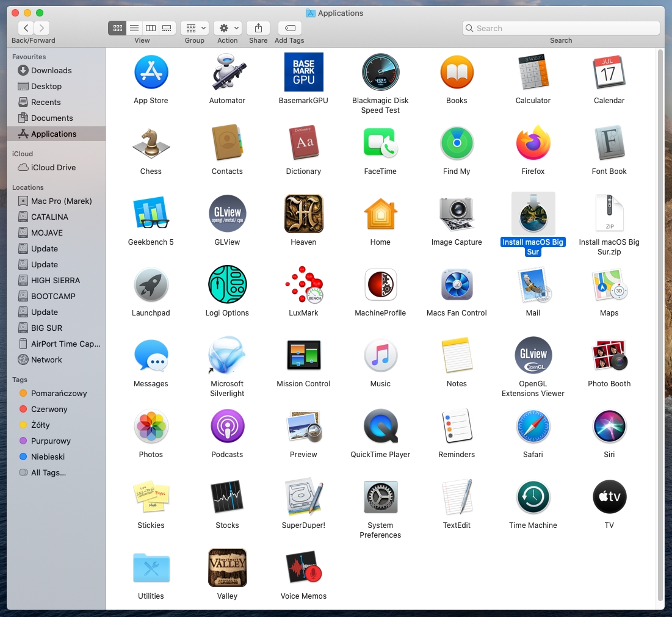Open Downloads in the sidebar
Screen dimensions: 672x617
pos(57,70)
